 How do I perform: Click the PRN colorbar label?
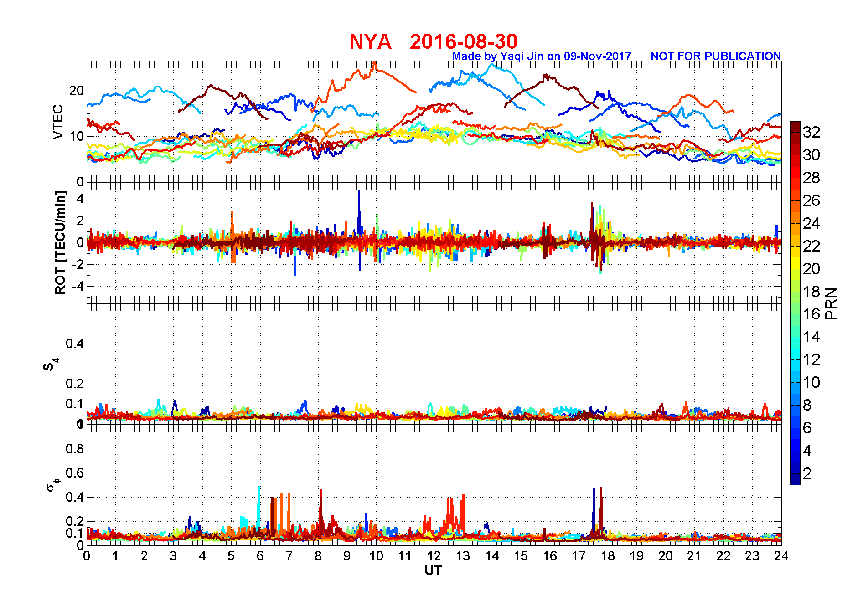(832, 303)
